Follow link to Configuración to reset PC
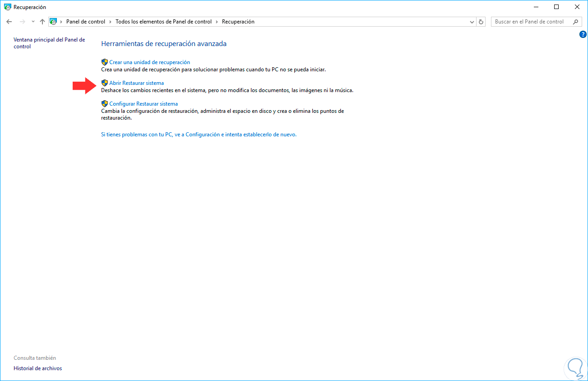588x381 pixels. click(199, 135)
